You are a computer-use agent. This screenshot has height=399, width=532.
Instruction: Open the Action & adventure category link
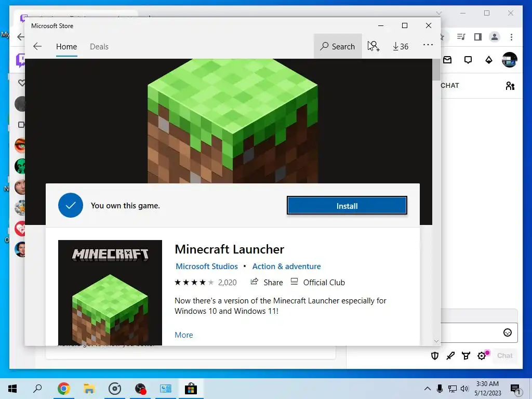point(286,267)
